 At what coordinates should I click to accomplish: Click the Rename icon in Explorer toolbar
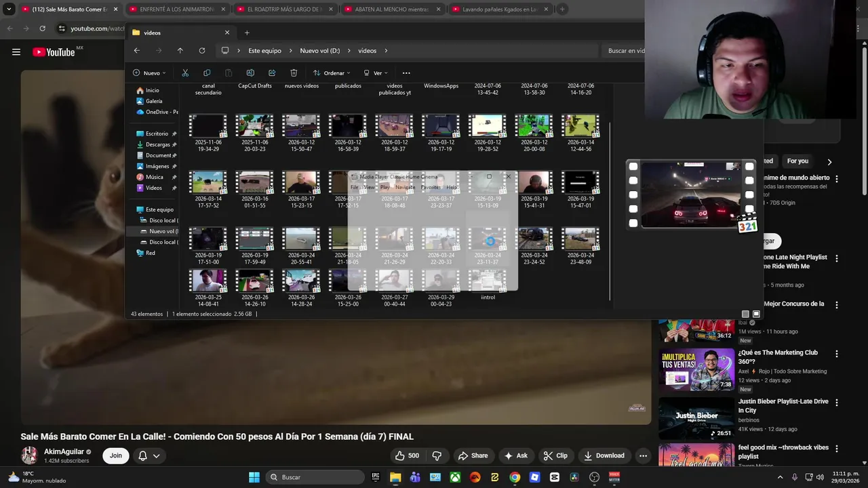[x=250, y=73]
